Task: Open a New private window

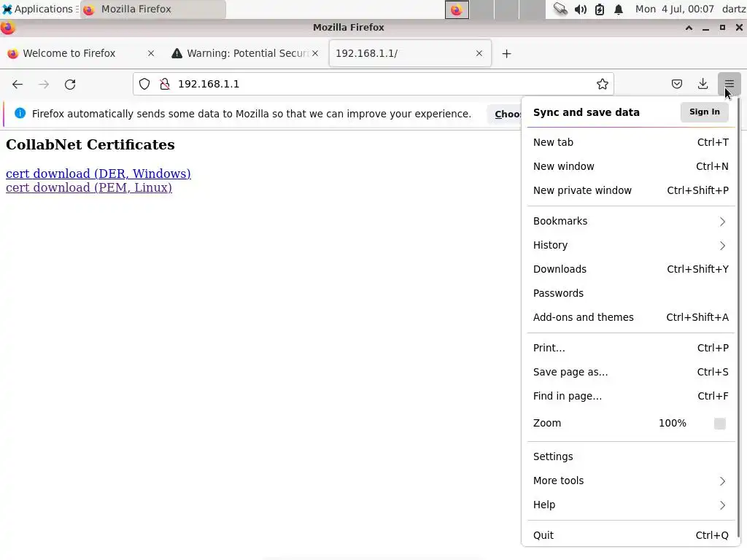Action: [x=631, y=190]
